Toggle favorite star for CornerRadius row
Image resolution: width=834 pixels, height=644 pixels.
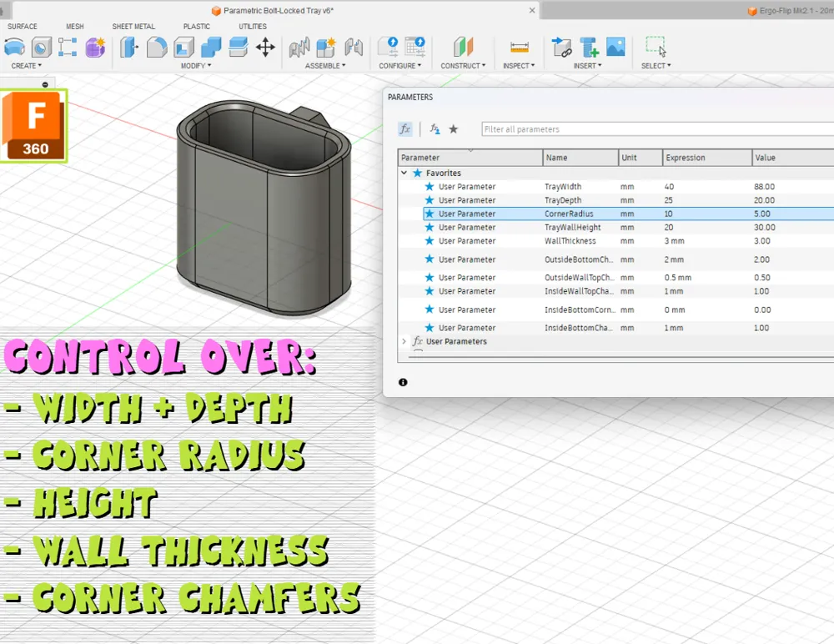[x=430, y=214]
